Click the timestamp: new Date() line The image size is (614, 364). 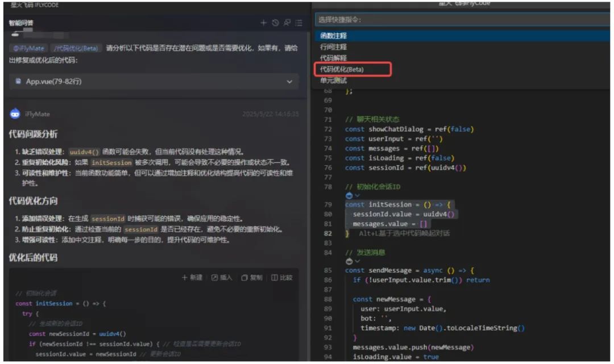click(x=442, y=328)
